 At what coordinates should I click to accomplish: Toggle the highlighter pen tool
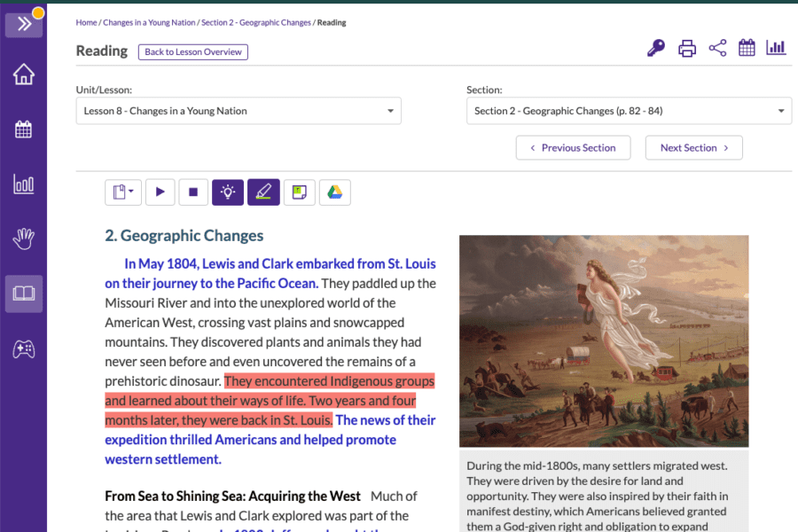pyautogui.click(x=263, y=192)
